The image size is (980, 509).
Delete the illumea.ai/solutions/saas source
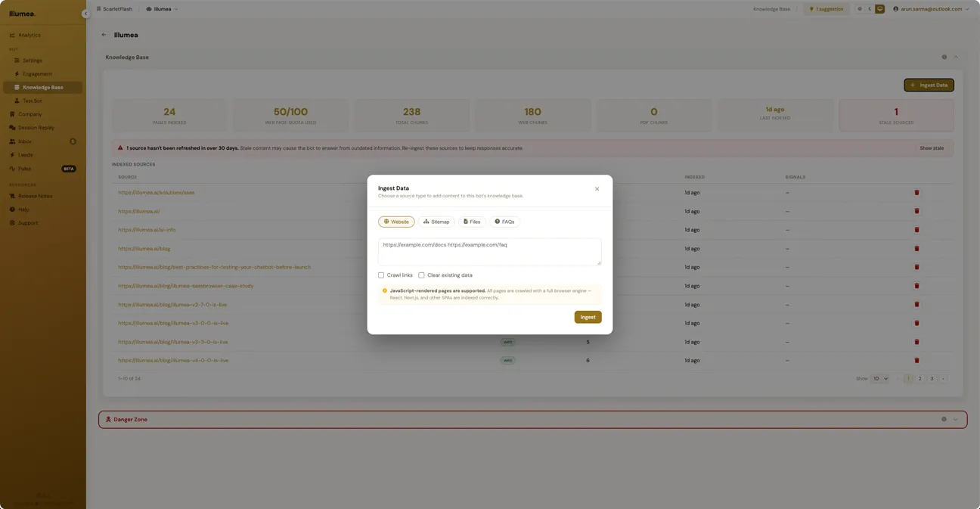916,193
